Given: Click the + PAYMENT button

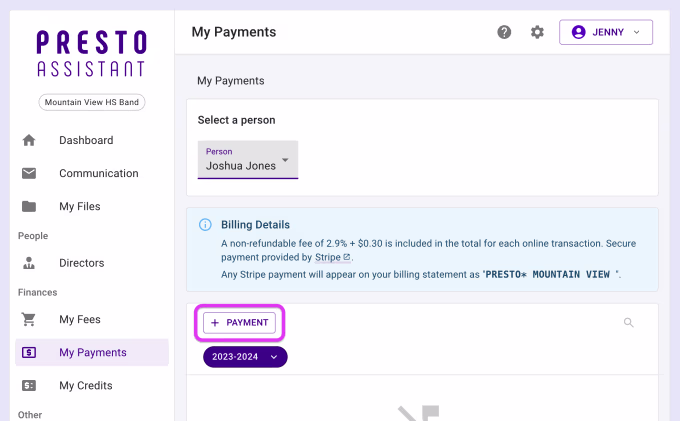Looking at the screenshot, I should (239, 323).
